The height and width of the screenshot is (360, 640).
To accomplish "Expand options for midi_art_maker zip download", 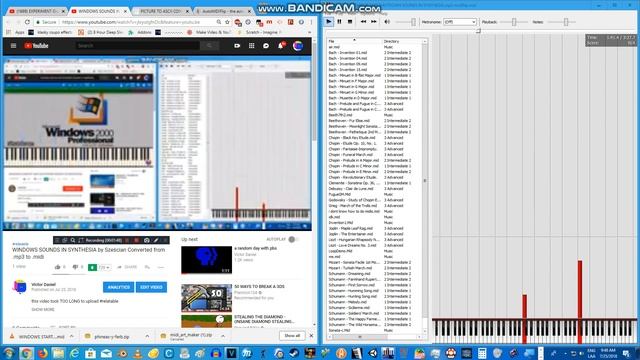I will pyautogui.click(x=223, y=336).
